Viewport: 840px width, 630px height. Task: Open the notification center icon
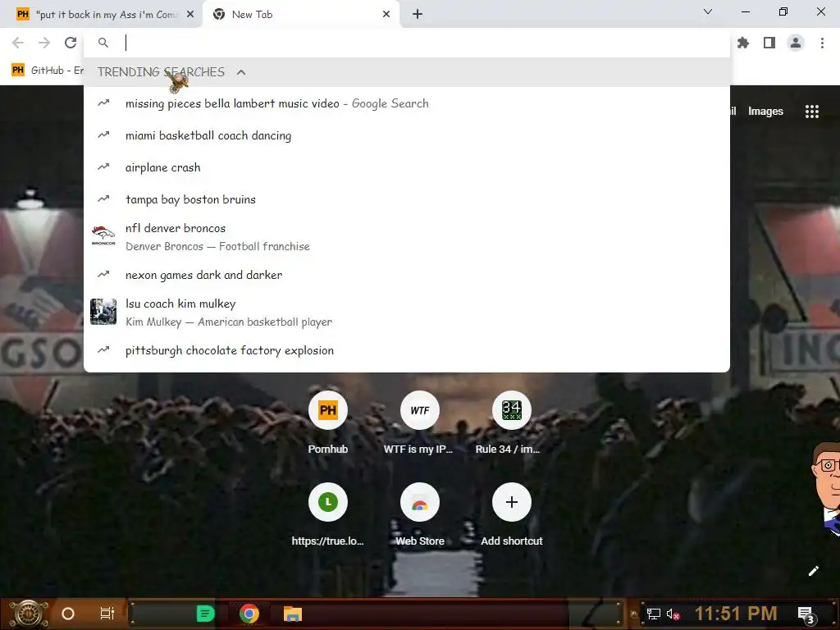806,614
